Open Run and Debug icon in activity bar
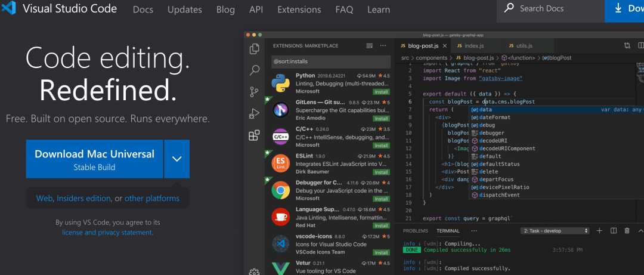644x275 pixels. coord(254,113)
